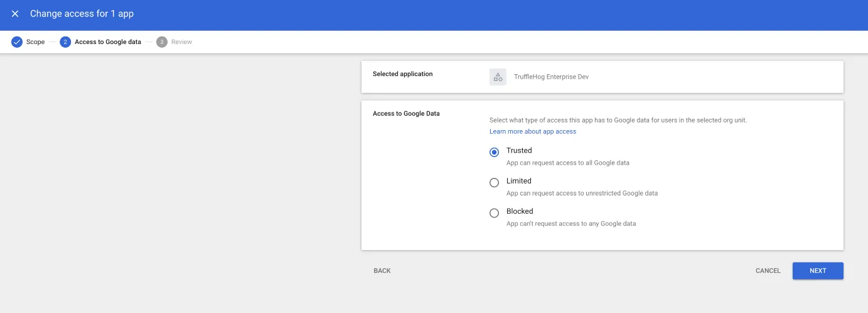Screen dimensions: 868x313
Task: Click the 'Limited' option label
Action: click(x=519, y=181)
